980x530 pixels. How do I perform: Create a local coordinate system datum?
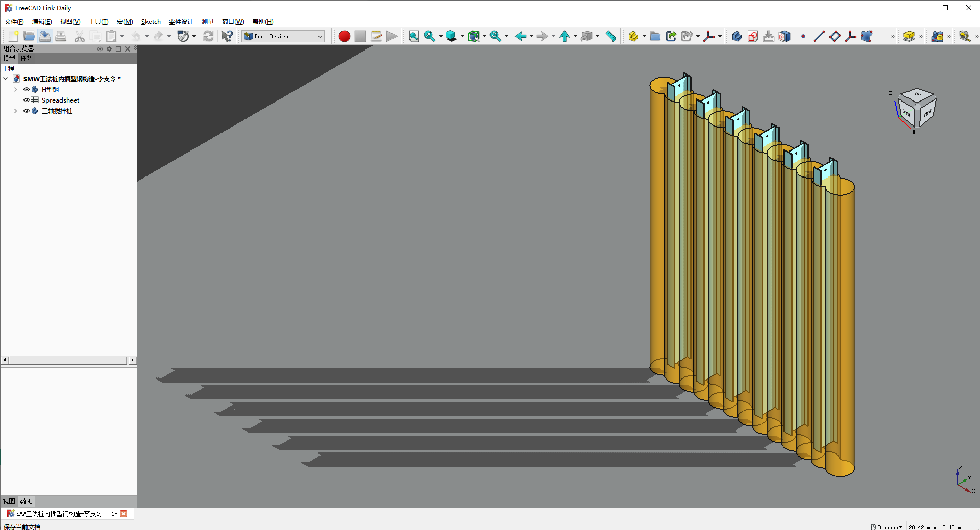[851, 36]
